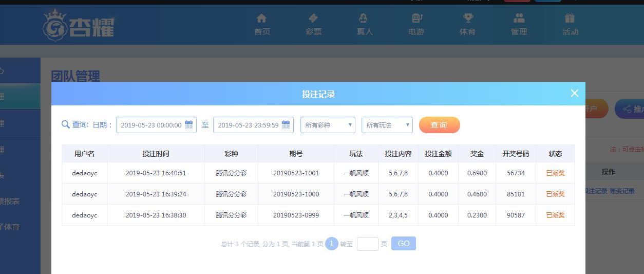
Task: Click the 杏耀 site logo
Action: click(x=79, y=24)
